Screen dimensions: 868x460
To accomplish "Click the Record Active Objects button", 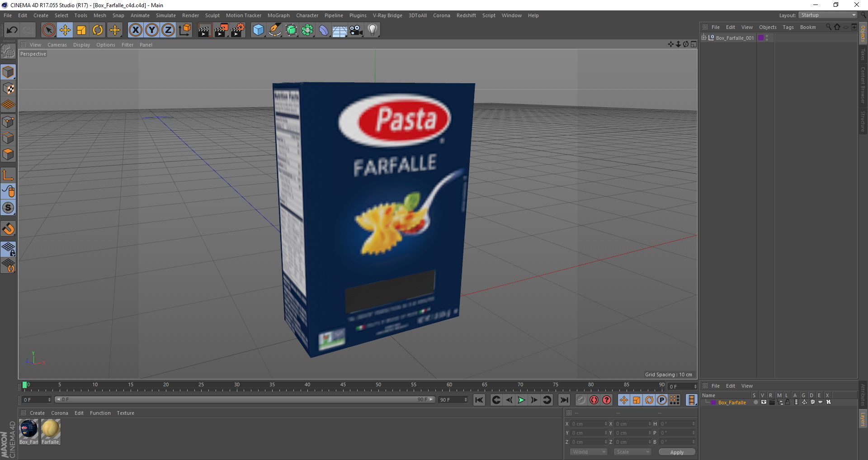I will [581, 400].
